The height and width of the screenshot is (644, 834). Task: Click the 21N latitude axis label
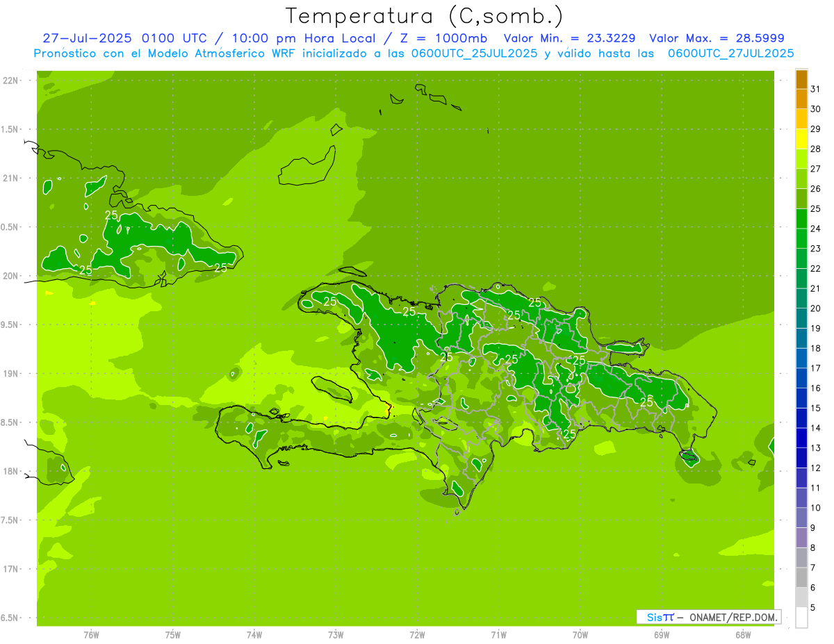point(12,178)
